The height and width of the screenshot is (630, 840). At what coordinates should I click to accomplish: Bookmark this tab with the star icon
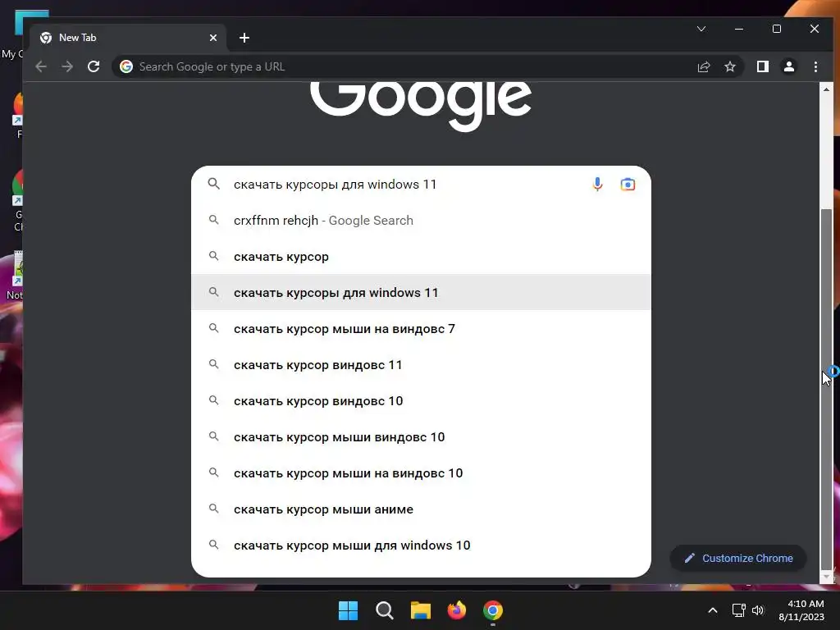pos(730,66)
